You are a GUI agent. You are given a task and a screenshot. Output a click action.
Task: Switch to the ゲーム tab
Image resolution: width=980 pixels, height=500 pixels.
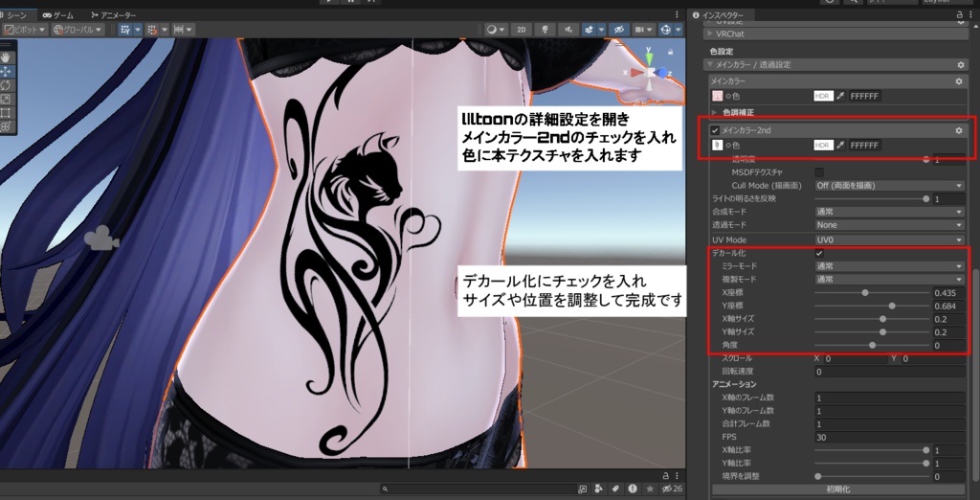[x=58, y=15]
